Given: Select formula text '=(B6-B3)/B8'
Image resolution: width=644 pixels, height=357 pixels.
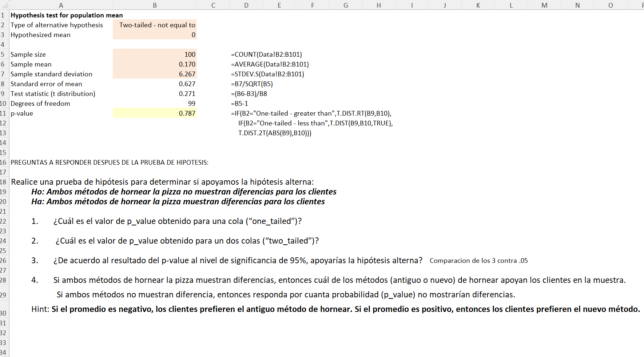Looking at the screenshot, I should point(249,94).
